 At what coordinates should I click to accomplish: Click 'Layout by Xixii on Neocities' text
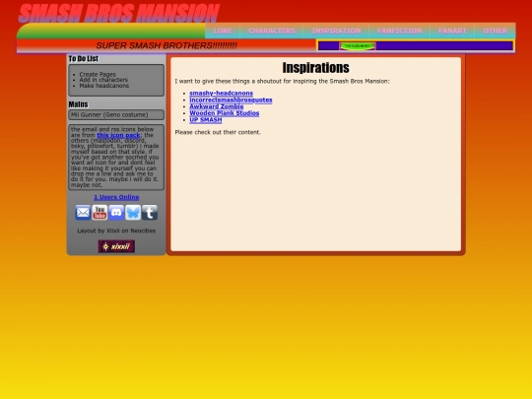point(116,231)
